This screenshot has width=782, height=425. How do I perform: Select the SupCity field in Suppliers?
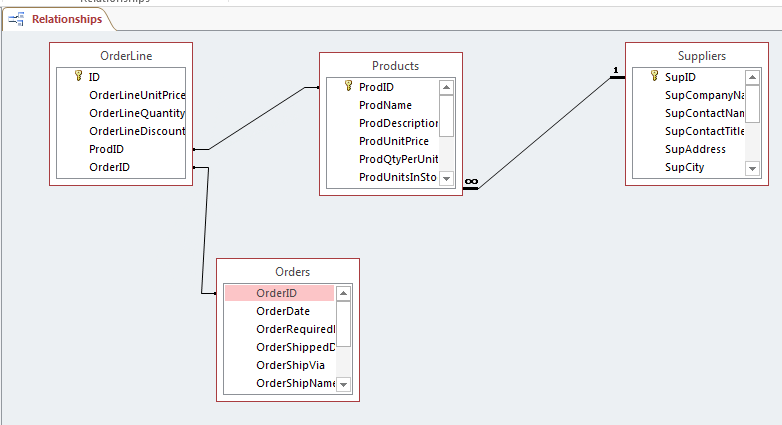(684, 167)
